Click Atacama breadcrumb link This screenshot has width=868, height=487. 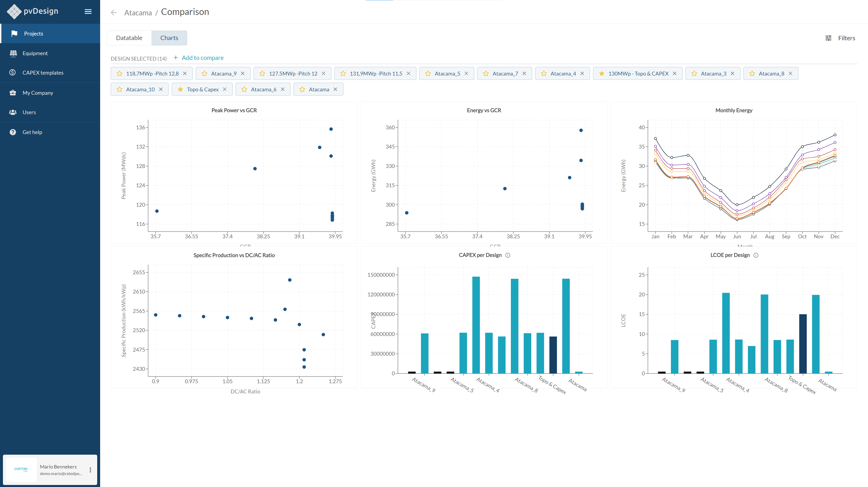138,13
